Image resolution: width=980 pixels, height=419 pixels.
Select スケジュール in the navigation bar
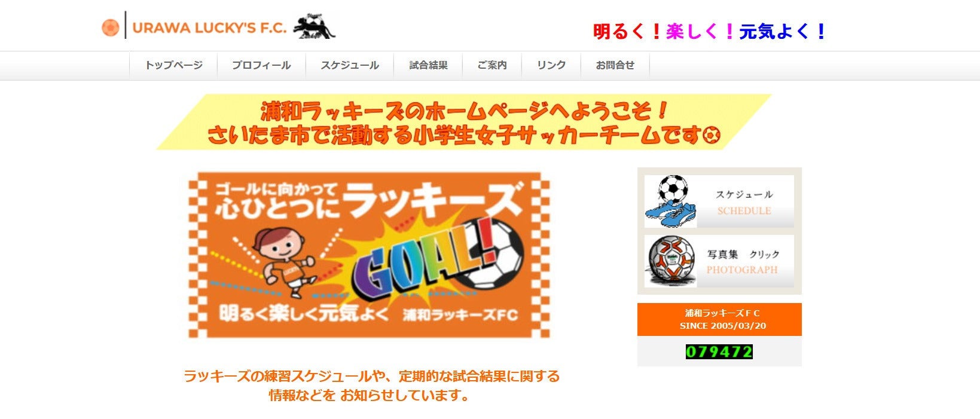350,65
